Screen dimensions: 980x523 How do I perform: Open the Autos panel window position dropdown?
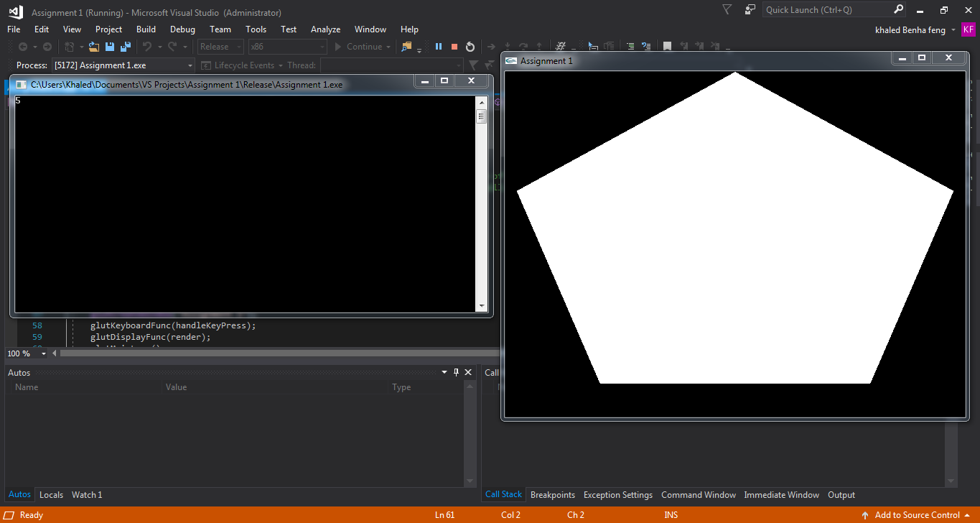point(444,372)
